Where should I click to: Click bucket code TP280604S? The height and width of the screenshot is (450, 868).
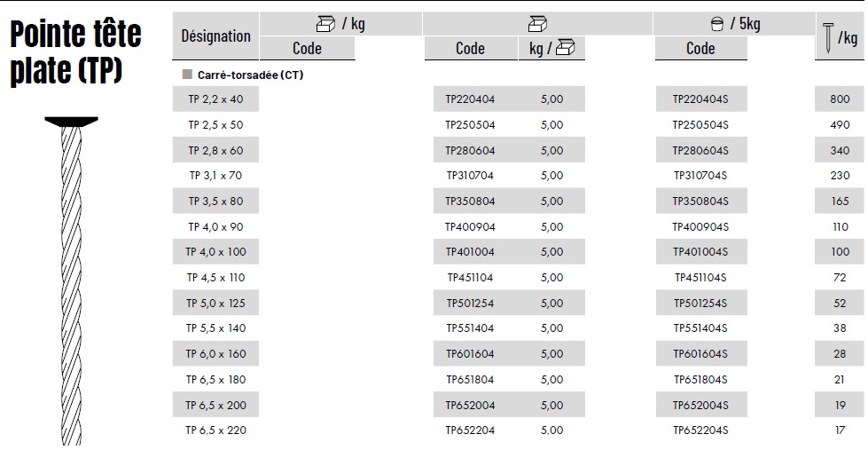coord(700,151)
